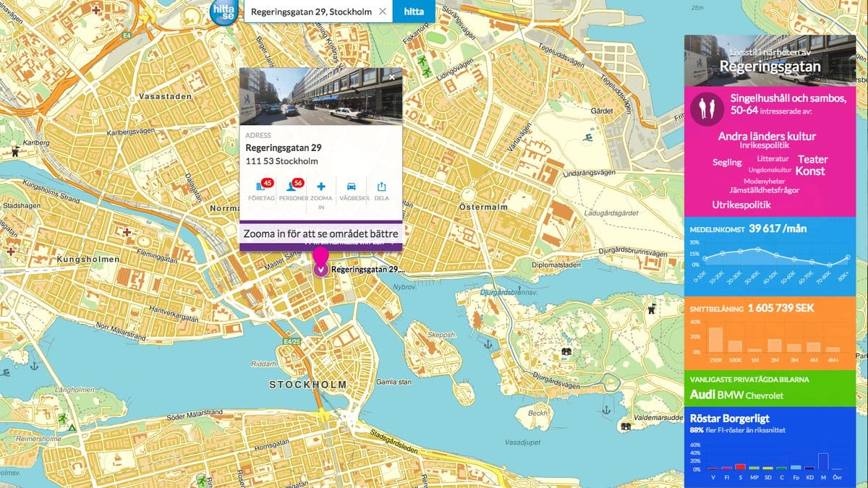Click into the address search field
This screenshot has width=868, height=488.
[x=311, y=12]
